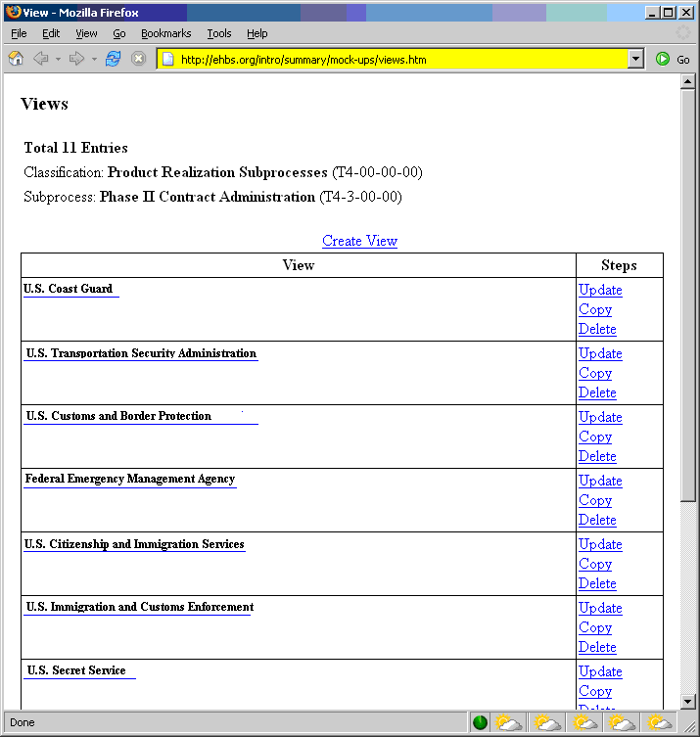700x737 pixels.
Task: Click Delete for Transportation Security Administration
Action: coord(597,392)
